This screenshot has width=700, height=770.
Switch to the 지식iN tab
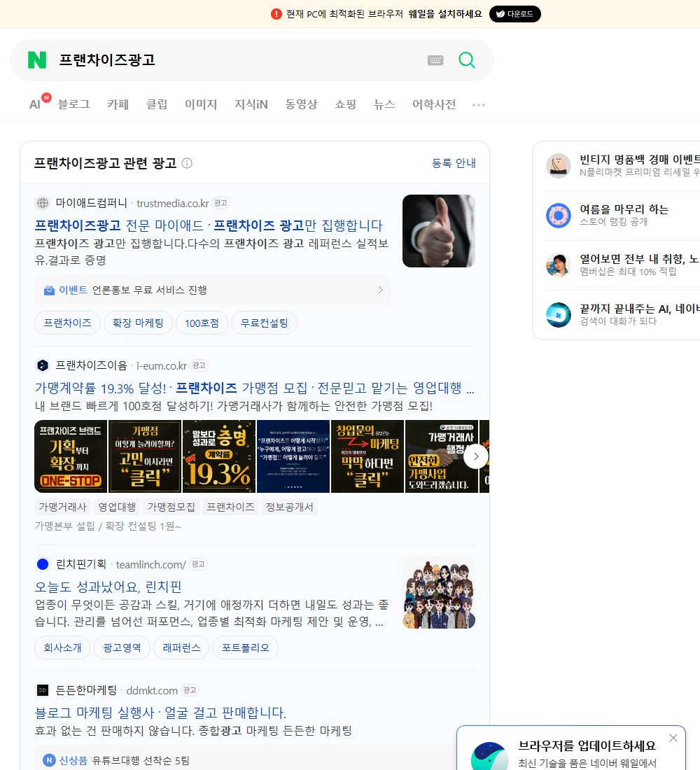251,104
